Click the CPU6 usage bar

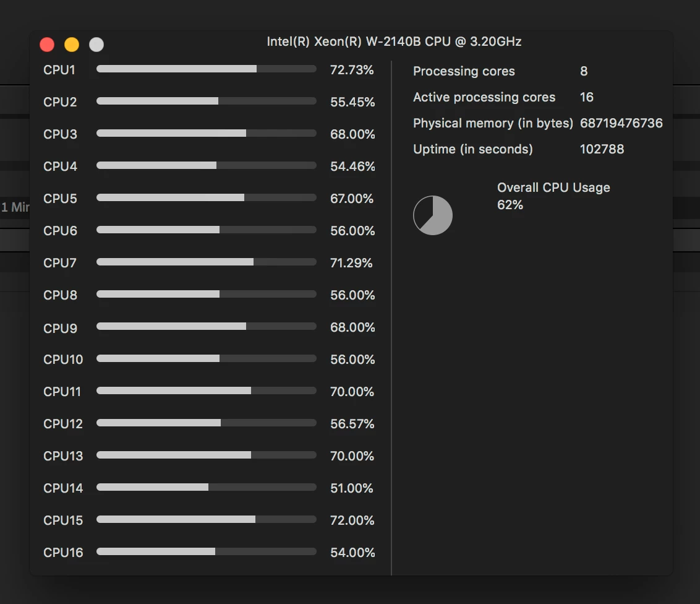207,230
